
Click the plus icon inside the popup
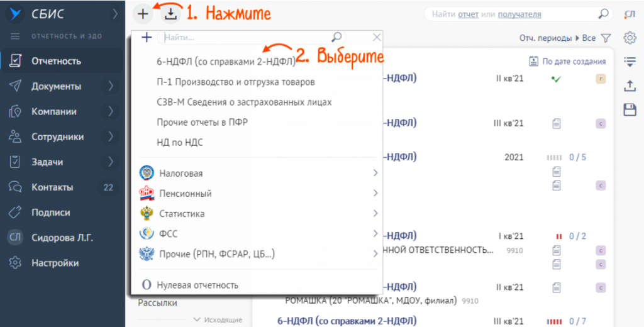pos(147,37)
